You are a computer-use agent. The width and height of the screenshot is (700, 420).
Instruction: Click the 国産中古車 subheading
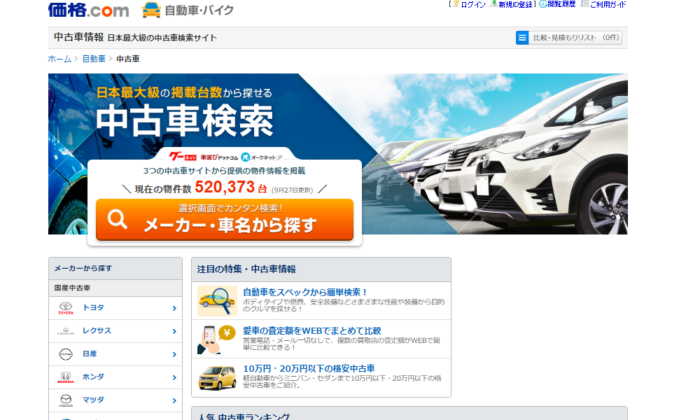coord(72,288)
